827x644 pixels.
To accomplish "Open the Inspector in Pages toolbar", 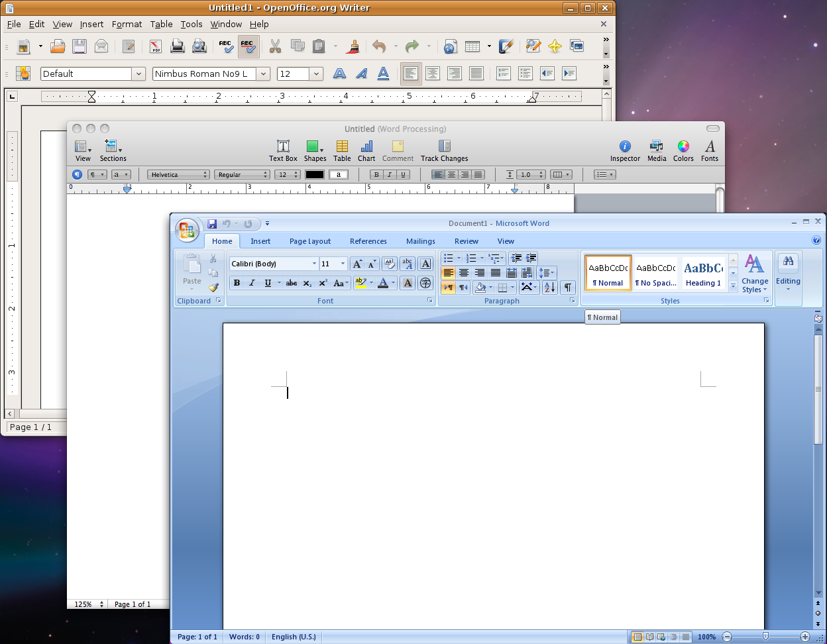I will pos(624,150).
